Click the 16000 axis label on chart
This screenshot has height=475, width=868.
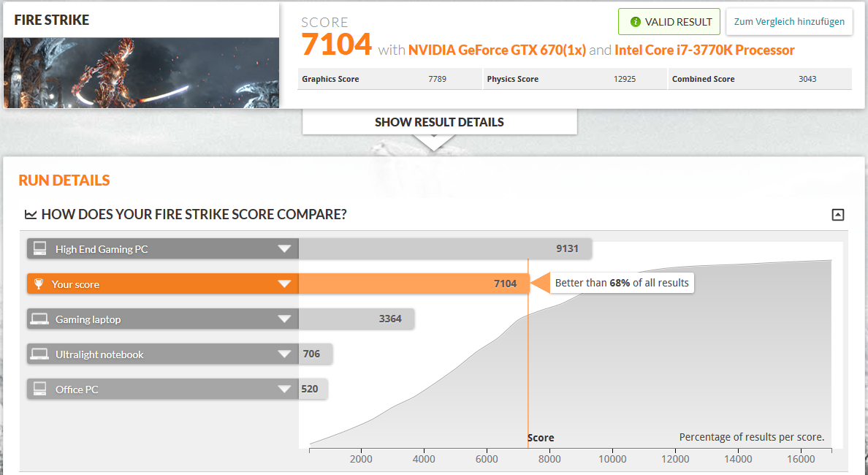point(801,459)
